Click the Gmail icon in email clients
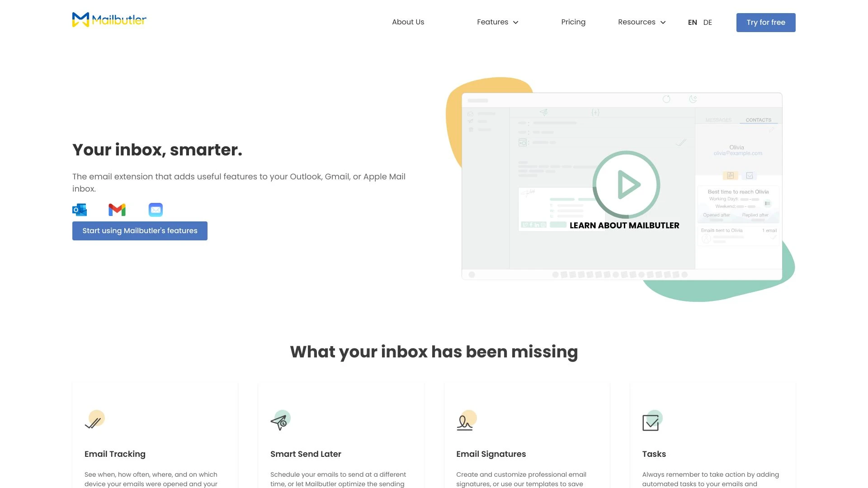Image resolution: width=868 pixels, height=488 pixels. pyautogui.click(x=118, y=210)
